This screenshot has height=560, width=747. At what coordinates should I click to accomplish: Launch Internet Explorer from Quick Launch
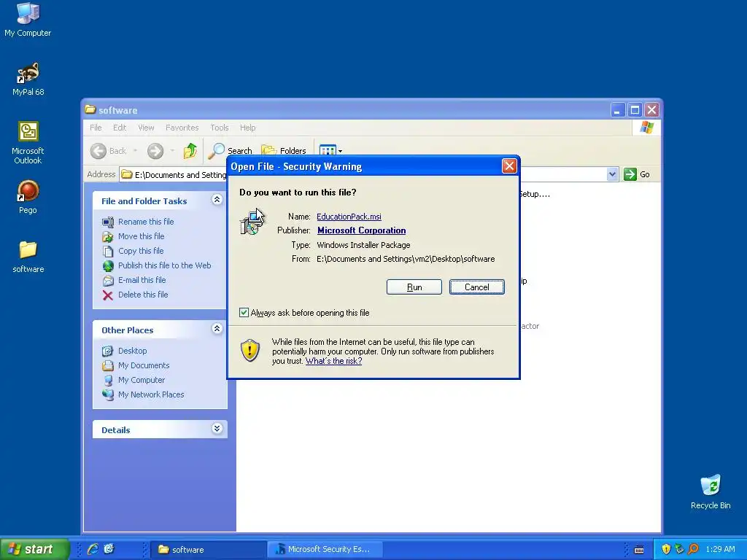tap(93, 549)
